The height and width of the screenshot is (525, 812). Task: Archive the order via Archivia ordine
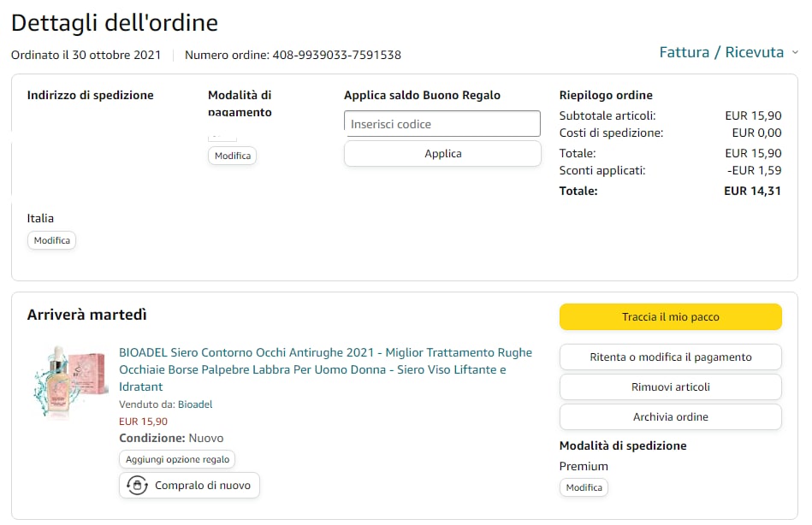(670, 417)
